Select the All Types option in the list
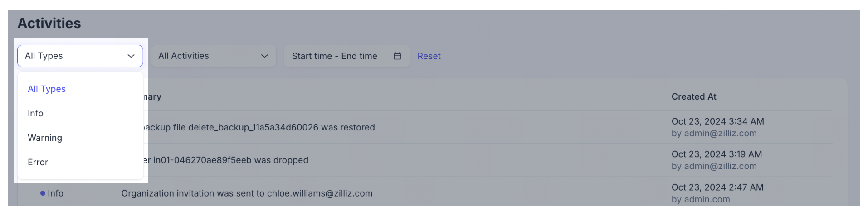The height and width of the screenshot is (216, 868). pyautogui.click(x=47, y=89)
